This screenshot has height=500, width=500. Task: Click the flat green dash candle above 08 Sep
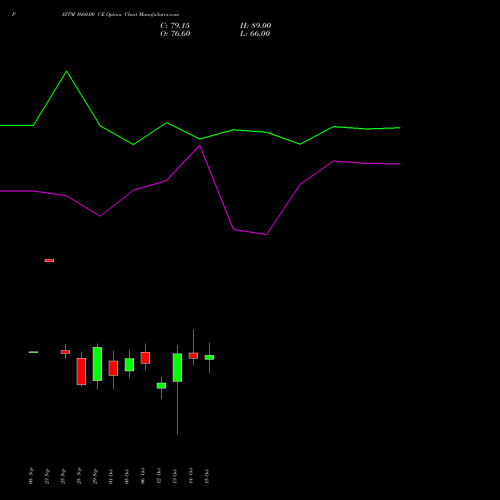33,352
